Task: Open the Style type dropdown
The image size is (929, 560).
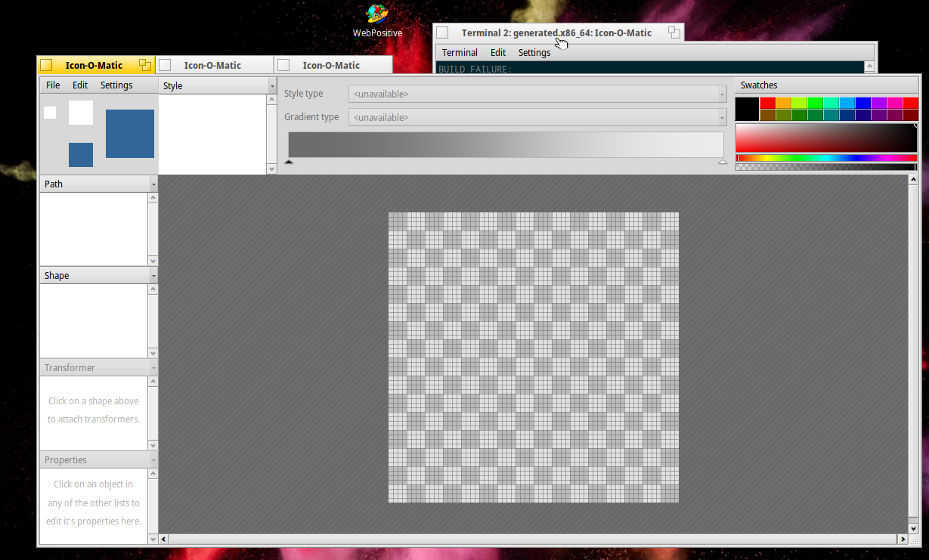Action: click(x=537, y=94)
